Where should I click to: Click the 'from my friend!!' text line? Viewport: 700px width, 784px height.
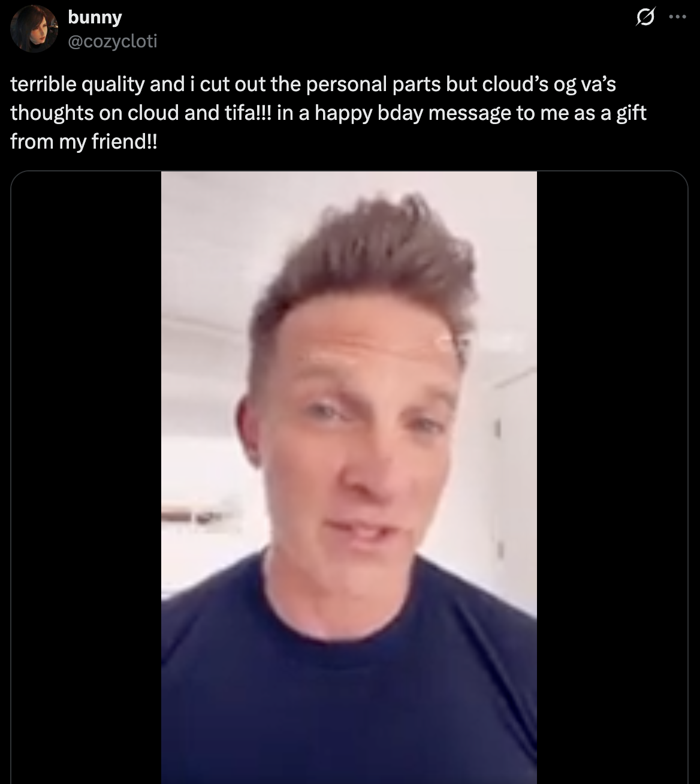(x=84, y=142)
